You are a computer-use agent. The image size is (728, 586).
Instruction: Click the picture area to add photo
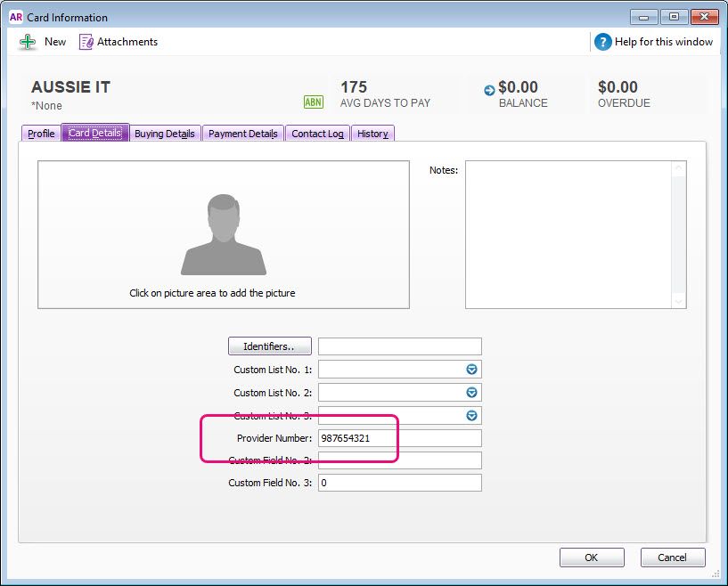(x=223, y=235)
